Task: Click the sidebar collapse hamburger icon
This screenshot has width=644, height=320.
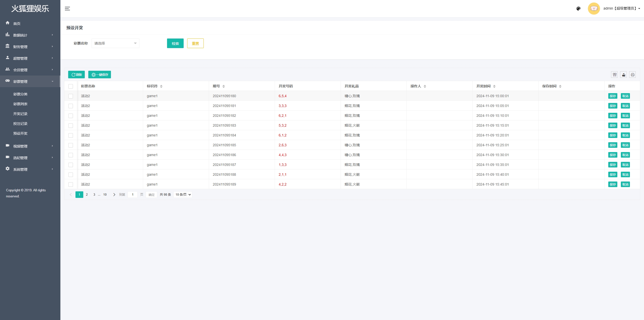Action: (x=67, y=9)
